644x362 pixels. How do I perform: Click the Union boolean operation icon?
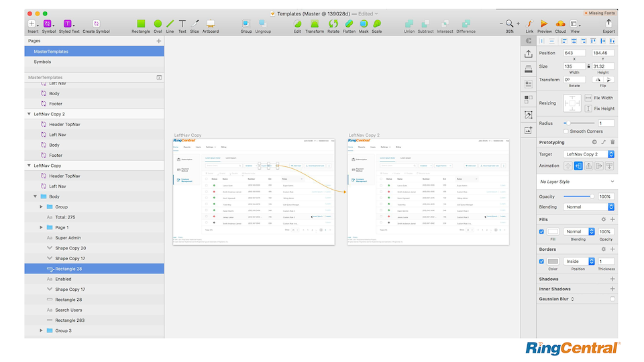(409, 24)
